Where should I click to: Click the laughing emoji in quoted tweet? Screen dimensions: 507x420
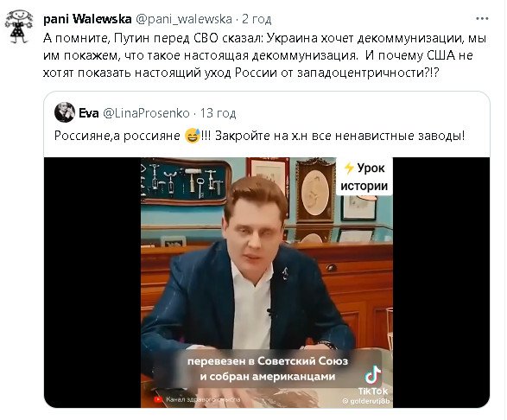point(192,136)
